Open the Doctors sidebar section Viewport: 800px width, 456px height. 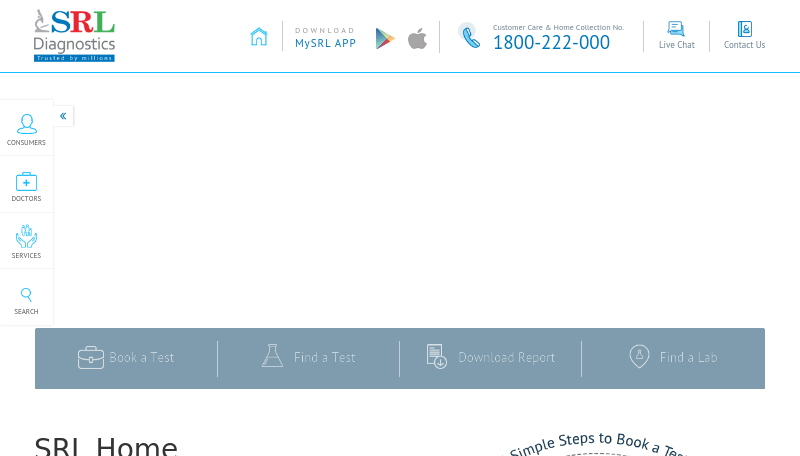click(26, 185)
